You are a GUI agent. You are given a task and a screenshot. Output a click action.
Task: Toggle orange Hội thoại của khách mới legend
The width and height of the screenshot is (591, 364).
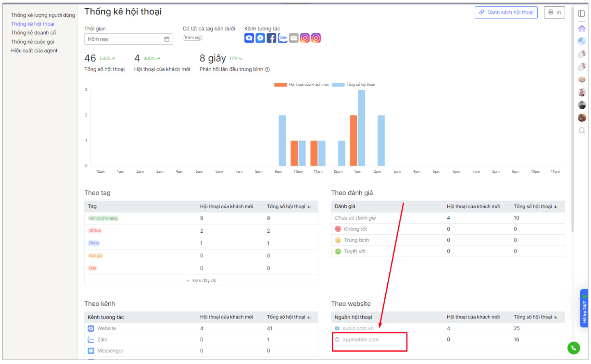coord(301,85)
